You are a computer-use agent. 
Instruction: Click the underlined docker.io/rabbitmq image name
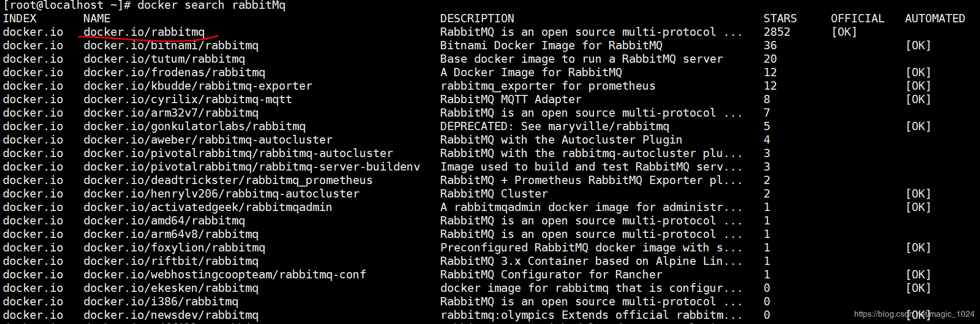tap(144, 32)
